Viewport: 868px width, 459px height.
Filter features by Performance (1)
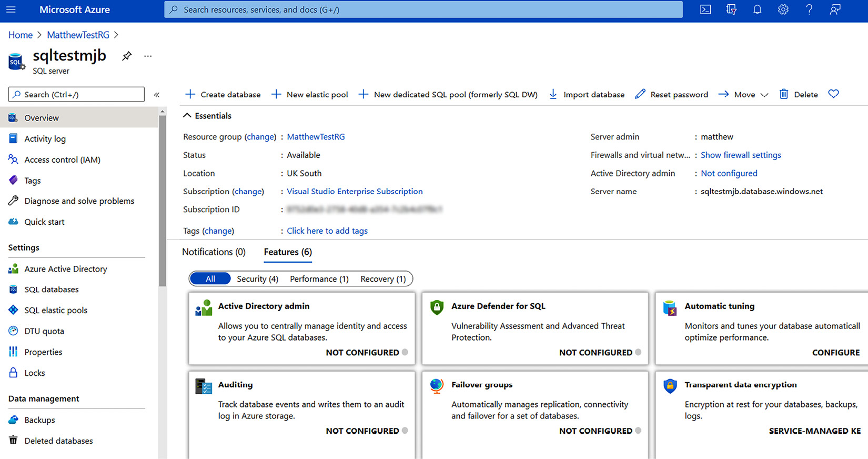click(x=319, y=278)
